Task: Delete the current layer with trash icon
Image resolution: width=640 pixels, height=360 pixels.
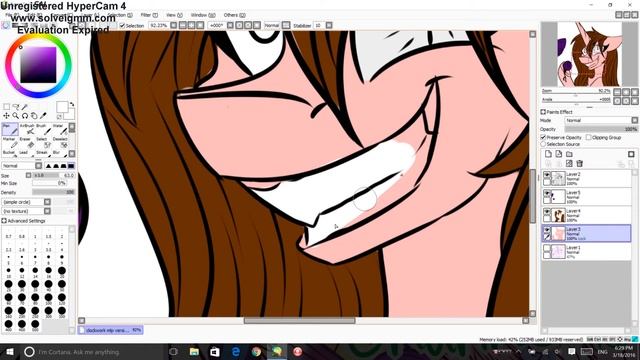Action: [x=580, y=164]
